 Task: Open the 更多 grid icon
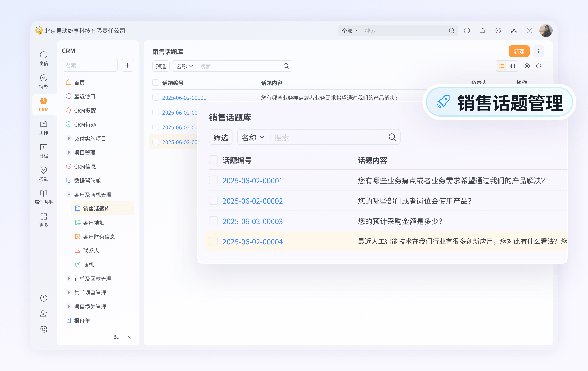(x=43, y=220)
